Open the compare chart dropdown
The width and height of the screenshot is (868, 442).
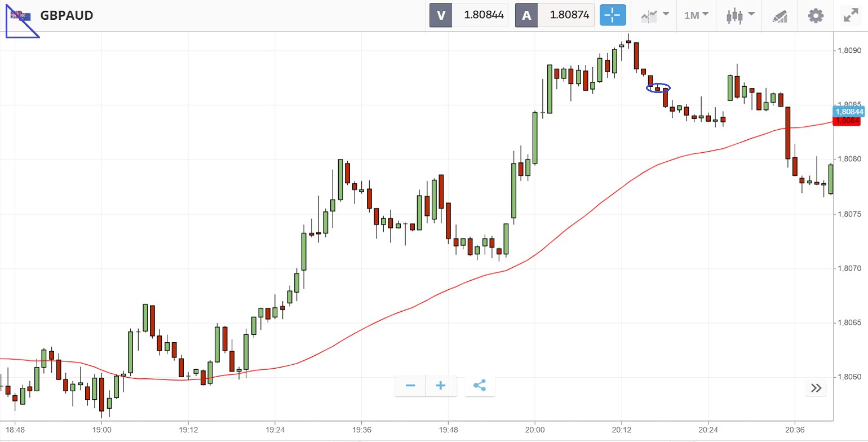(654, 15)
